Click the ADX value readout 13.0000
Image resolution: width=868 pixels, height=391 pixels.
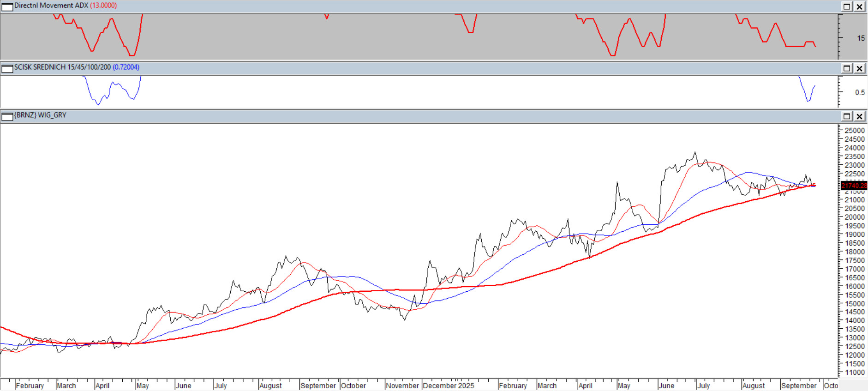[x=103, y=6]
